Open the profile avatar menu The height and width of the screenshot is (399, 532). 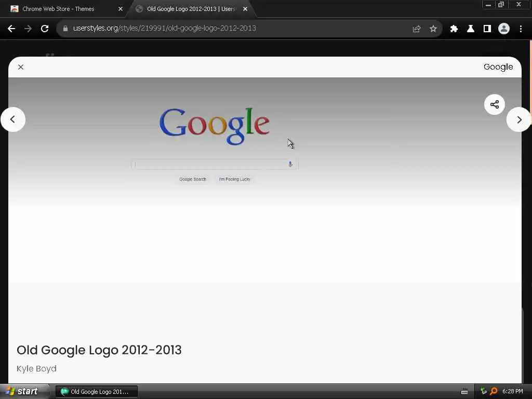[504, 29]
